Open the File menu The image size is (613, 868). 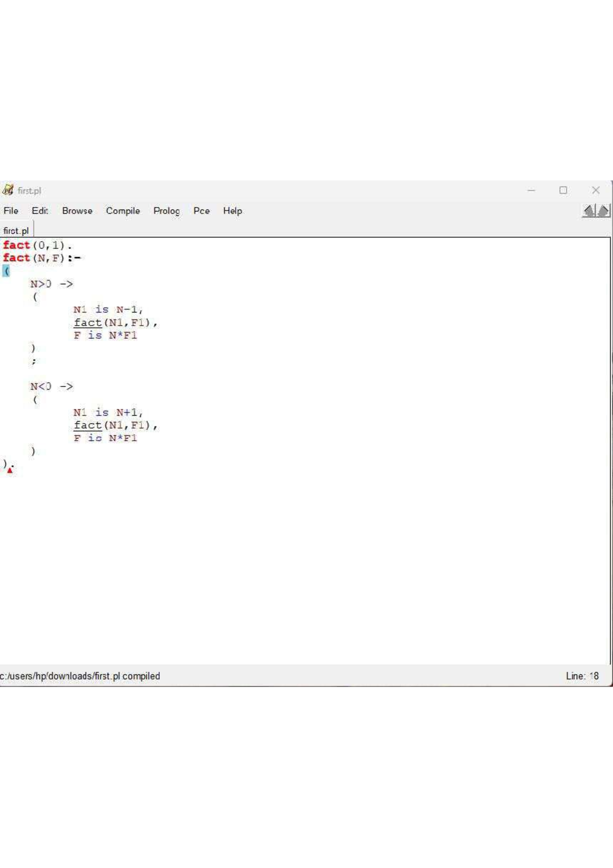(x=11, y=211)
